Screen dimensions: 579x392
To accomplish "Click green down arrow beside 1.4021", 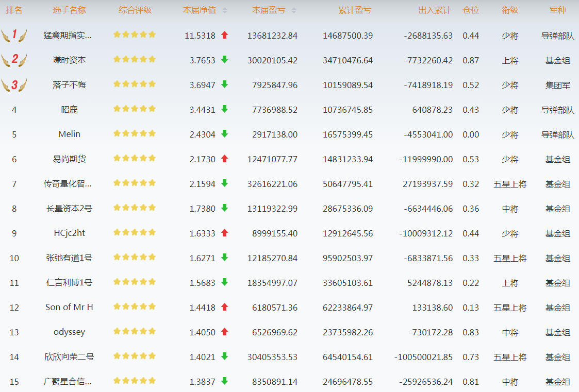I will [224, 356].
